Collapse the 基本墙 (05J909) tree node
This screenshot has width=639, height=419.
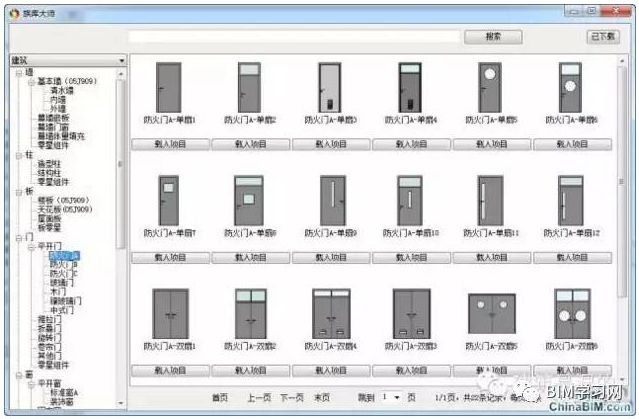tap(31, 82)
